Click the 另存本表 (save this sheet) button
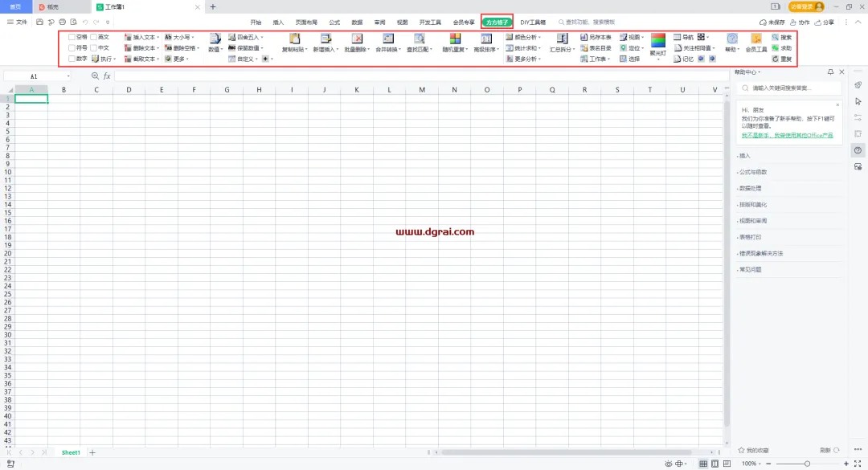This screenshot has height=470, width=868. coord(596,37)
